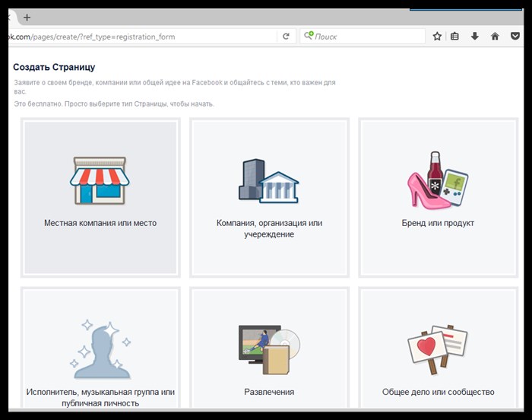Click the heart signs community icon
532x420 pixels.
pos(437,349)
